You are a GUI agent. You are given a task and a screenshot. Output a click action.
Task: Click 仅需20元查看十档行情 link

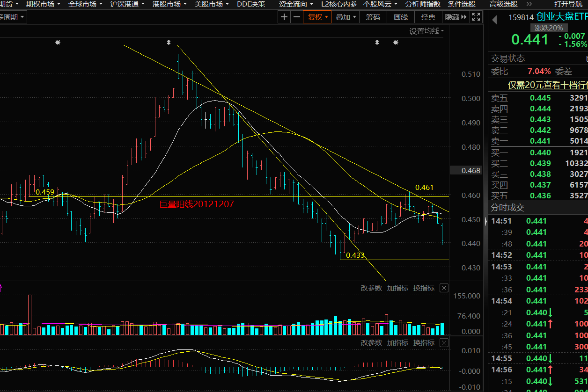(x=548, y=85)
